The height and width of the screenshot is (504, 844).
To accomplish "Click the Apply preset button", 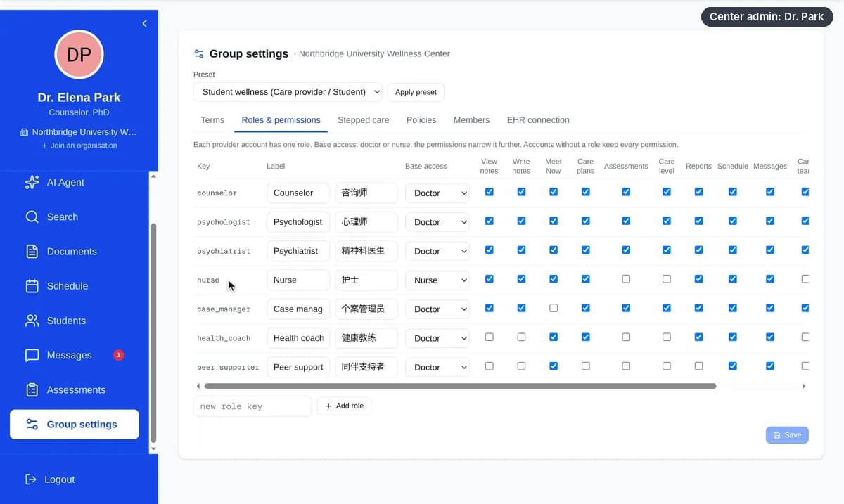I will point(416,92).
